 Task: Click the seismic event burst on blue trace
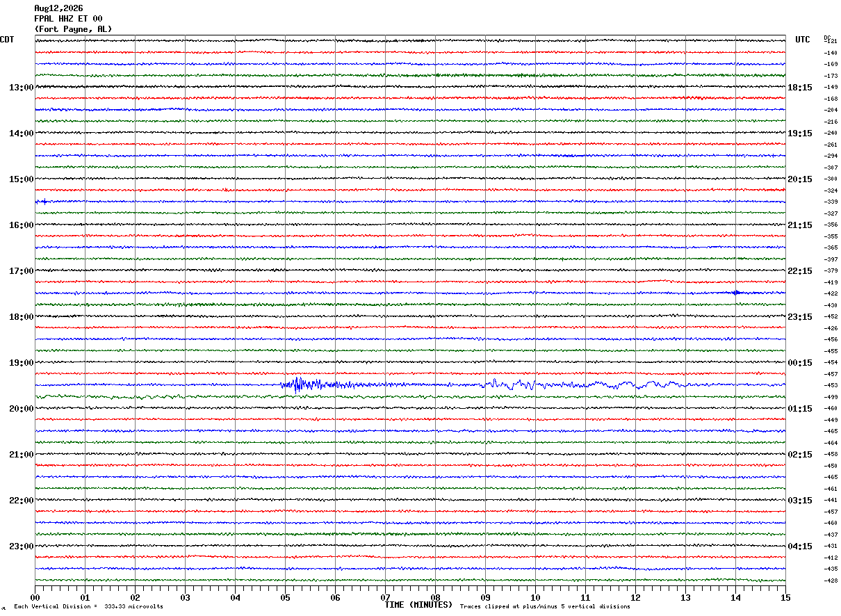306,384
